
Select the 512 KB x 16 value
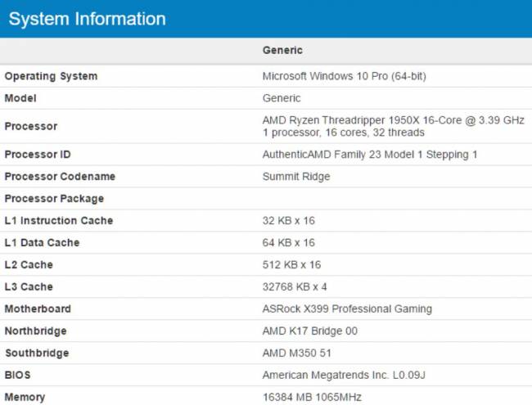(291, 264)
